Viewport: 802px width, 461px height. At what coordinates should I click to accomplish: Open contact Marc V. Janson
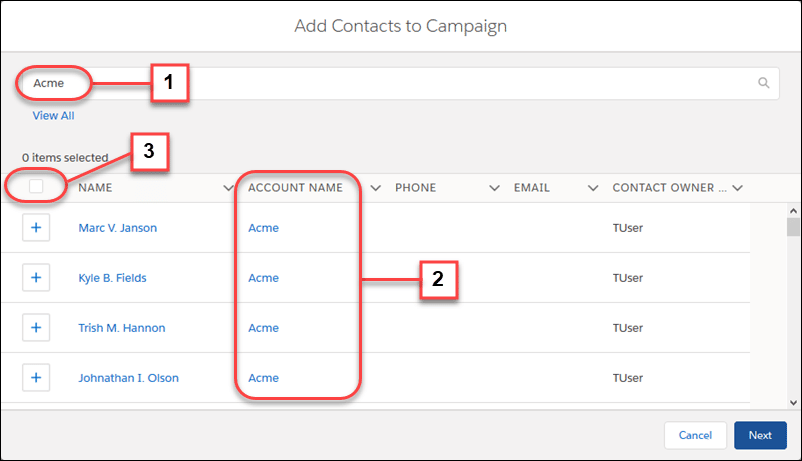click(118, 228)
